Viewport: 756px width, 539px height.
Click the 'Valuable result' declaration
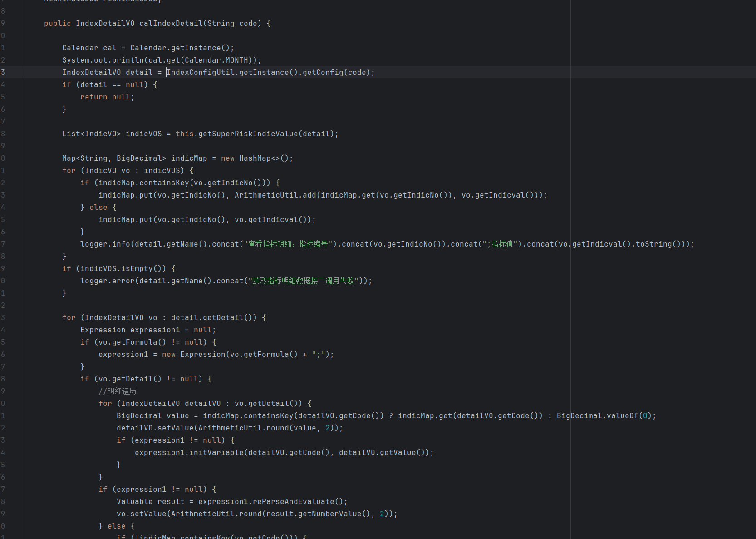click(x=150, y=501)
